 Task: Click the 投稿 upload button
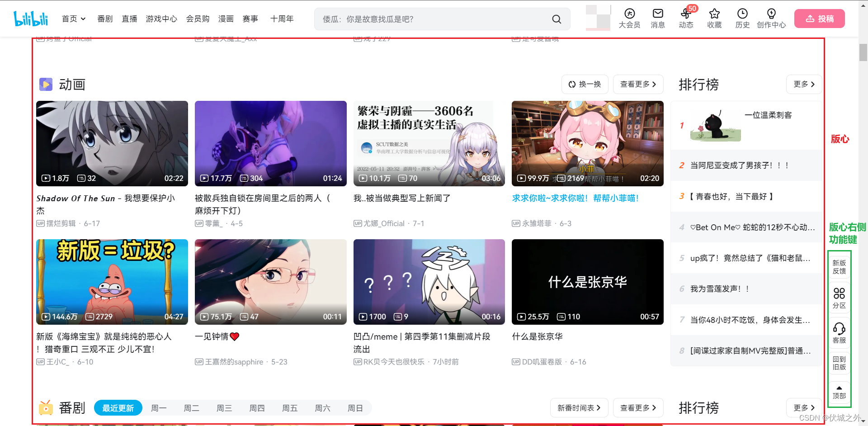click(x=819, y=19)
